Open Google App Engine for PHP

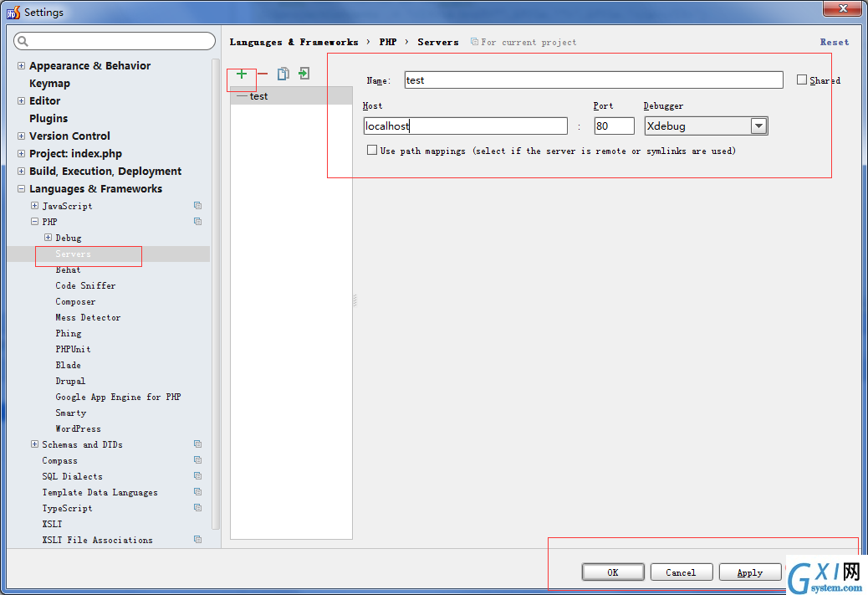pyautogui.click(x=119, y=398)
